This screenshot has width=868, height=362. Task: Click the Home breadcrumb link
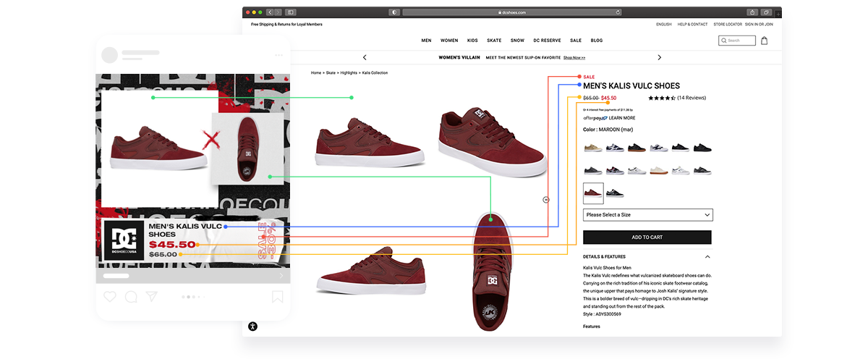pyautogui.click(x=316, y=73)
